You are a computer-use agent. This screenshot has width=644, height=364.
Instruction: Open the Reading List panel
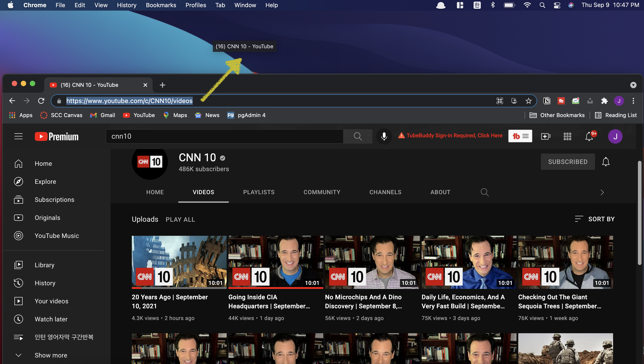(616, 115)
